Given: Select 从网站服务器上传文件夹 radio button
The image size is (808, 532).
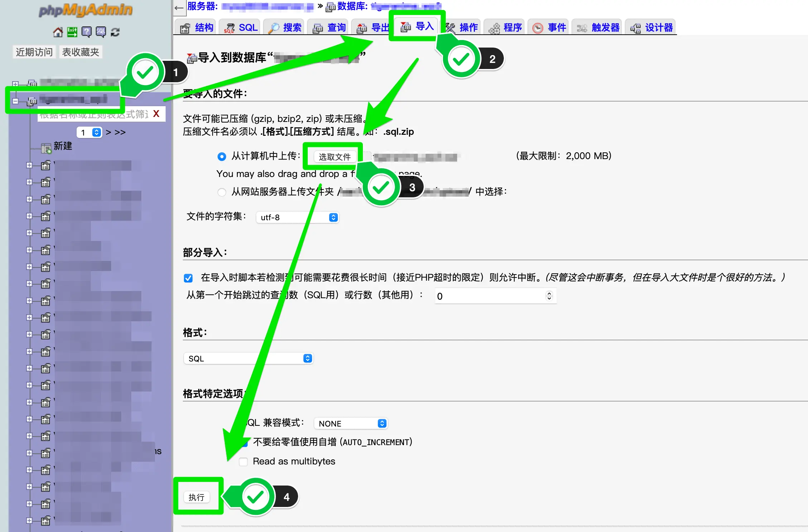Looking at the screenshot, I should coord(222,192).
